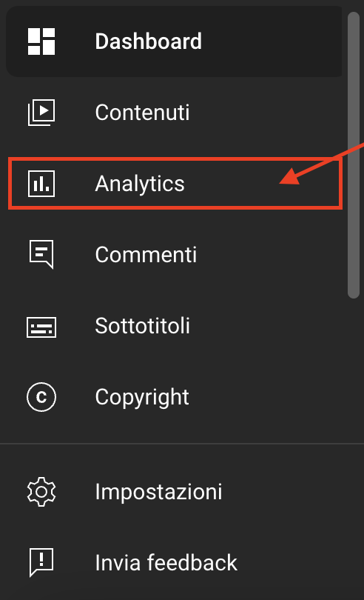Click the Copyright circled C icon

[41, 397]
